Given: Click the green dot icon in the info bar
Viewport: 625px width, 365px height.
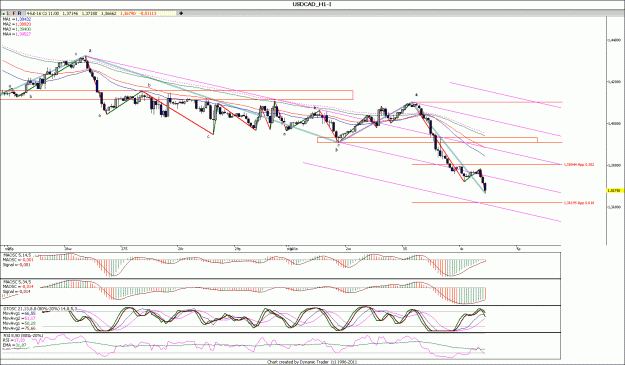Looking at the screenshot, I should pyautogui.click(x=3, y=13).
